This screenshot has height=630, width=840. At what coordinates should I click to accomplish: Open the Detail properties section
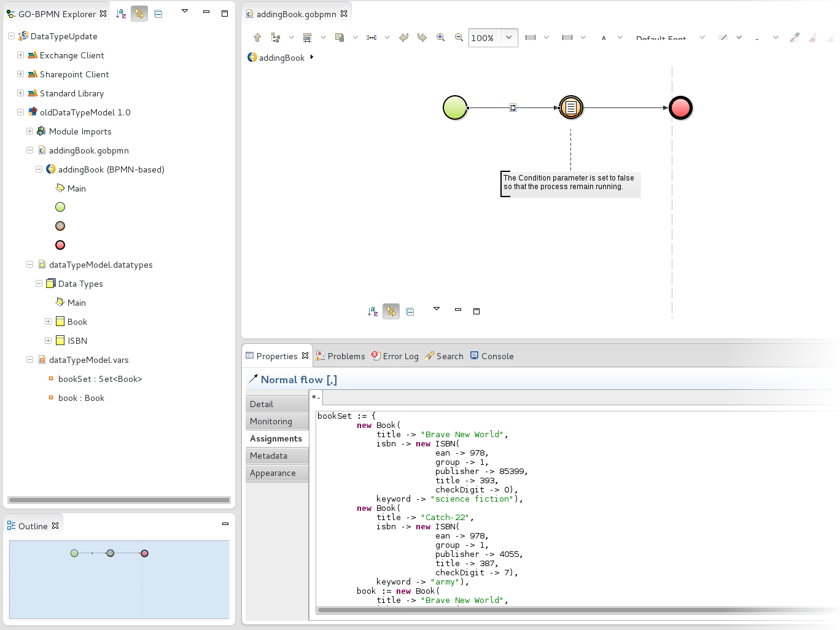[x=277, y=404]
